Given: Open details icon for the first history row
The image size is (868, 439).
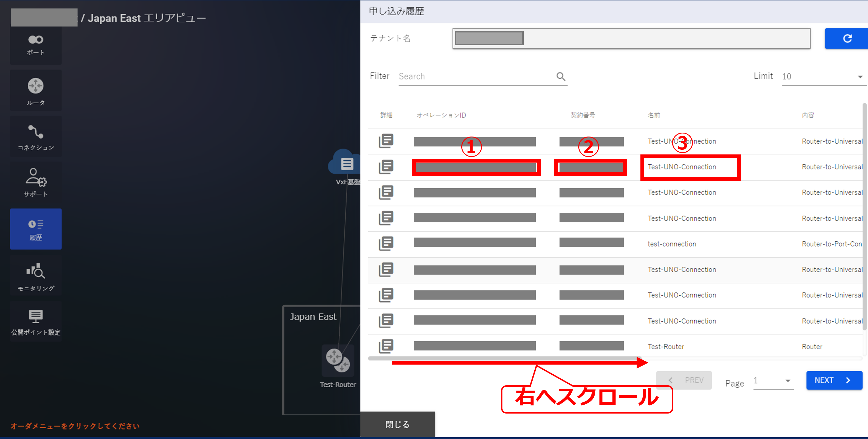Looking at the screenshot, I should pos(386,141).
